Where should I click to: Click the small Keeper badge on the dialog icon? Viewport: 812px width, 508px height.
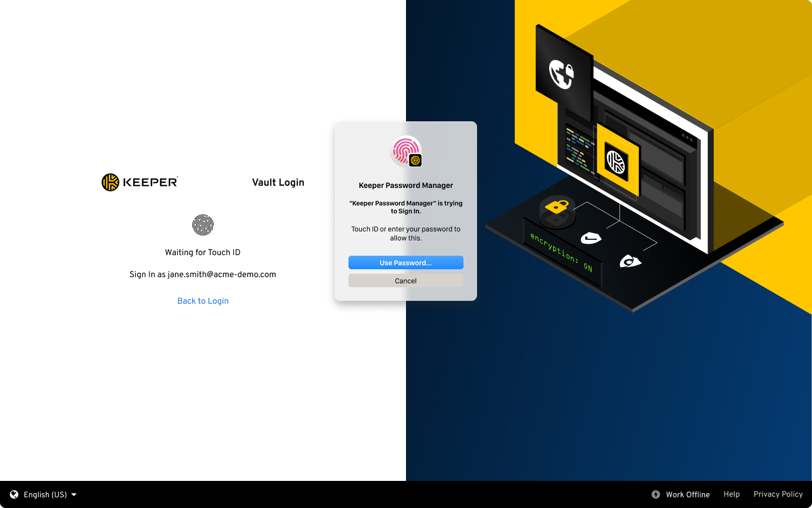pyautogui.click(x=416, y=160)
